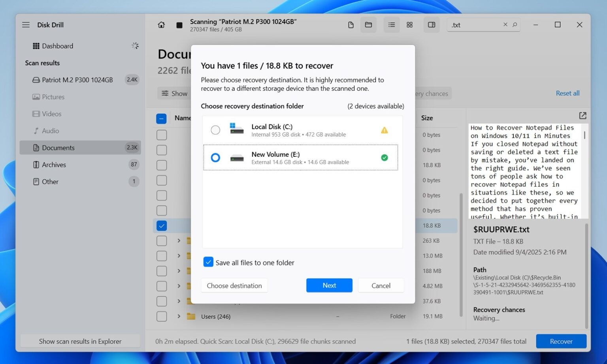
Task: Click Next to continue recovery
Action: pyautogui.click(x=329, y=285)
